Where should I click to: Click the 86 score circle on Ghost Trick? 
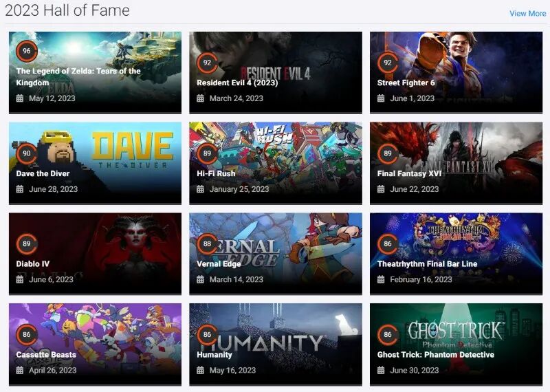point(388,334)
